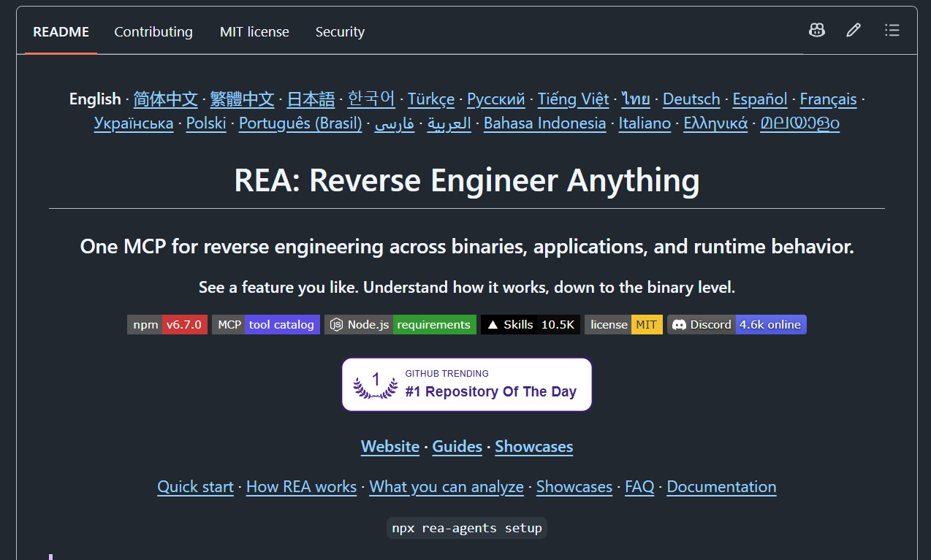Switch to the Security tab
Viewport: 931px width, 560px height.
click(x=340, y=32)
